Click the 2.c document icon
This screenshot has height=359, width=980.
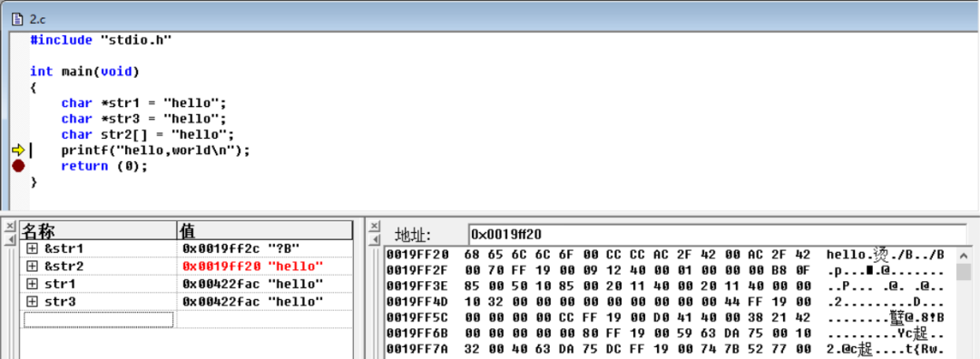point(18,19)
